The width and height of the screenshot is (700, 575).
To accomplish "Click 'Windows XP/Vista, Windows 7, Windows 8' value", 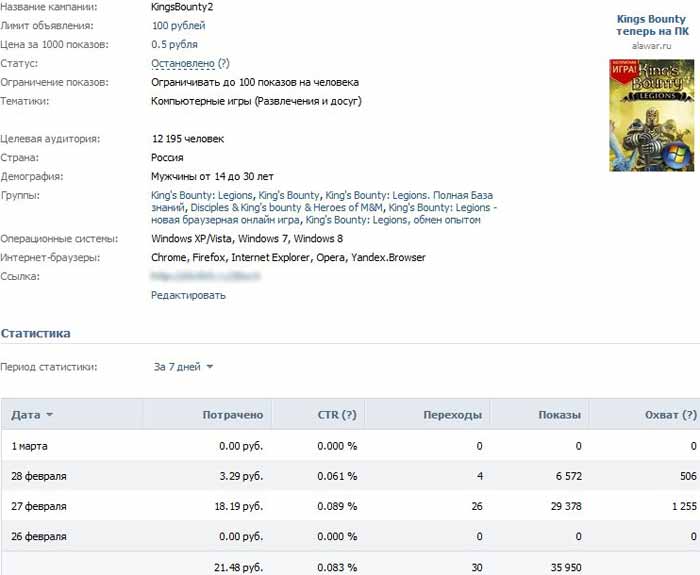I will pos(247,239).
